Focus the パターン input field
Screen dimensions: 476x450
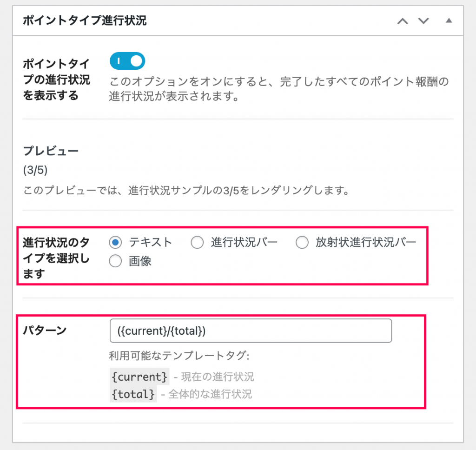251,331
